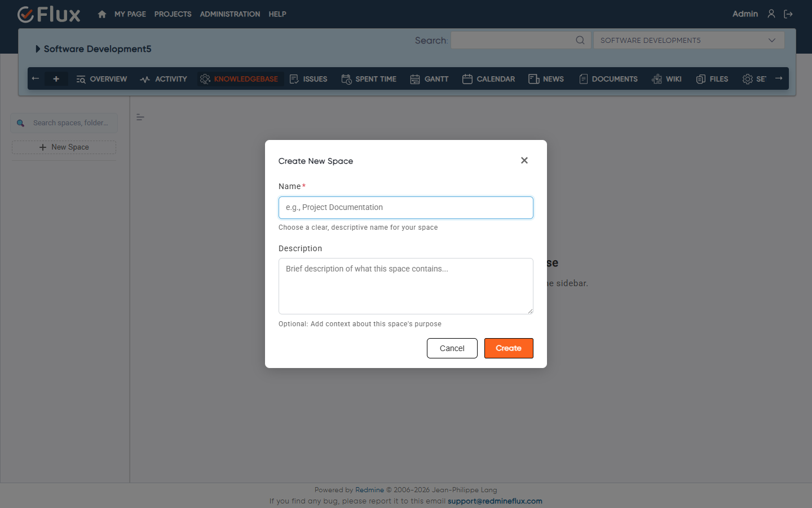Open the Software Development5 project dropdown

689,40
